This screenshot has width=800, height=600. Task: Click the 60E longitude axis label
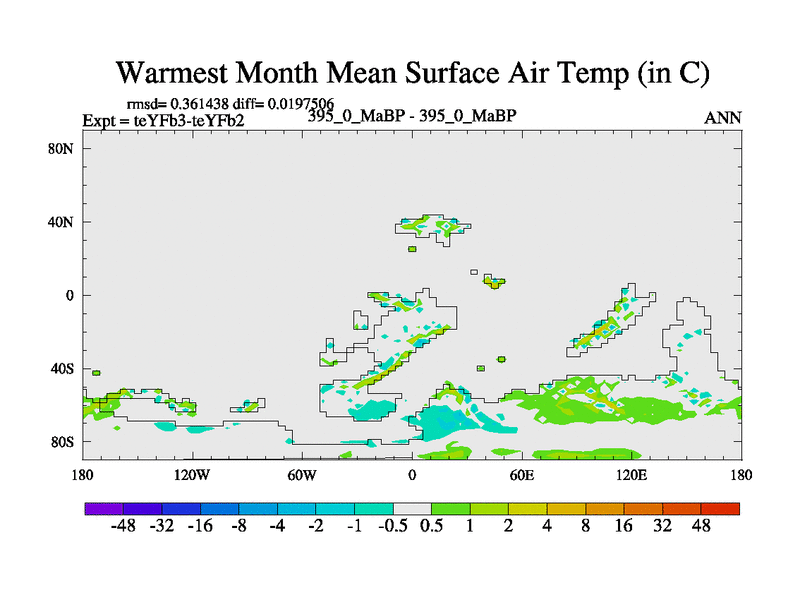point(521,474)
